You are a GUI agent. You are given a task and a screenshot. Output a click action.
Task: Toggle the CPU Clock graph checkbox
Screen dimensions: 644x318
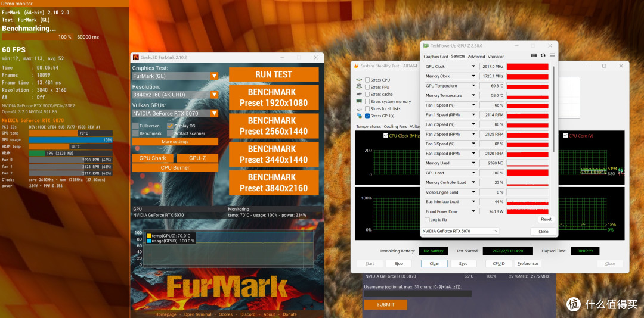click(385, 136)
